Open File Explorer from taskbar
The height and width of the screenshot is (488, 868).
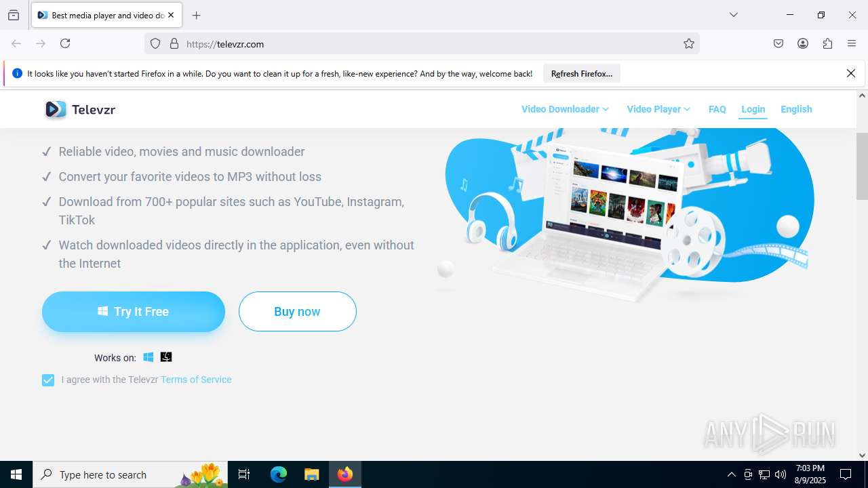click(x=311, y=474)
